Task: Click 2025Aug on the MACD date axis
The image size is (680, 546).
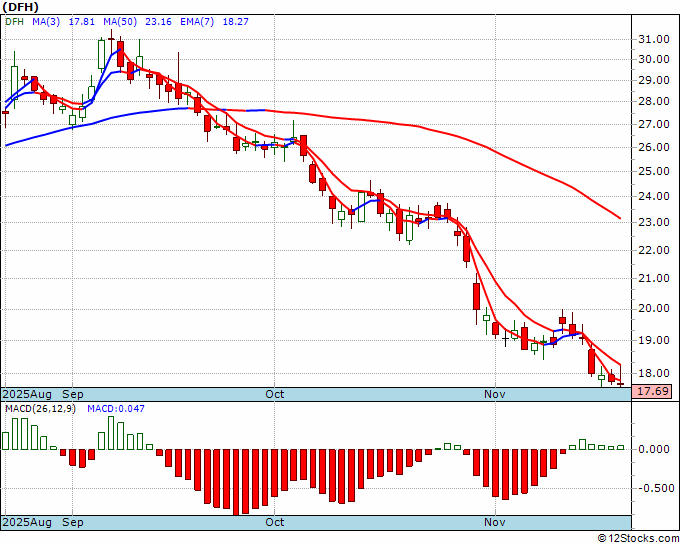Action: (27, 522)
